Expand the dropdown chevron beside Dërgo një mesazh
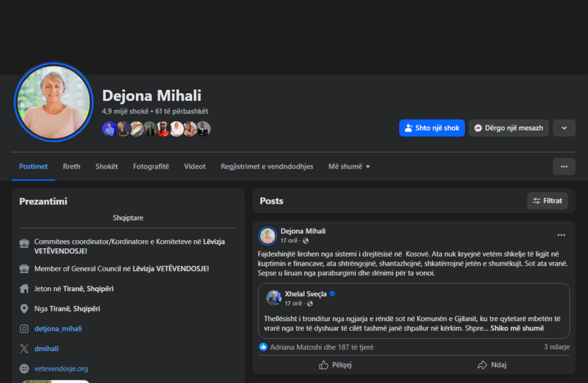 564,128
